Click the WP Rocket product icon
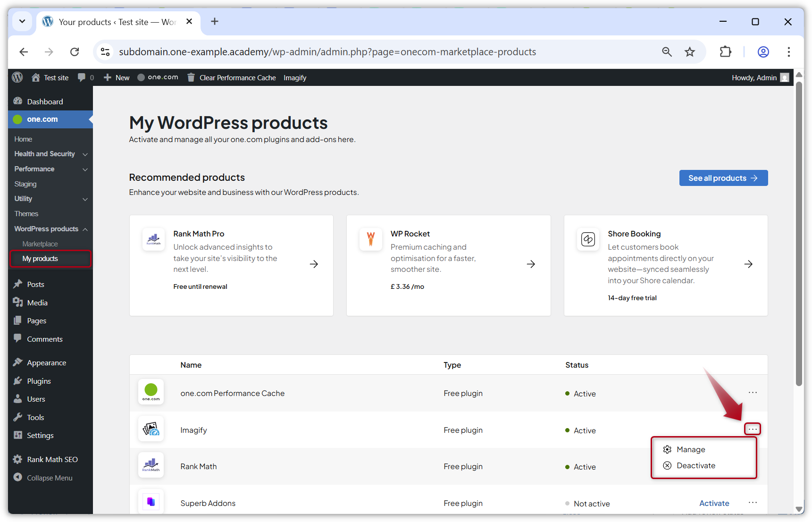 [371, 239]
